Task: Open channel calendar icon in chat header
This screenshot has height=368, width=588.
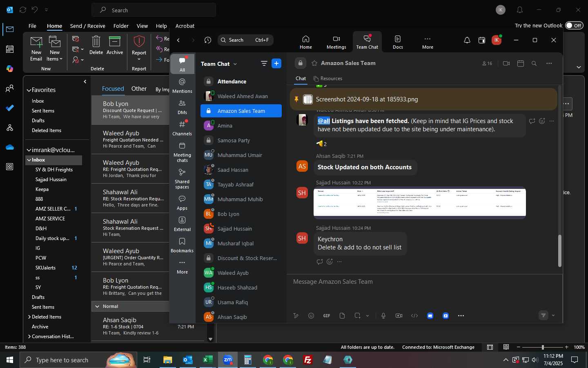Action: click(520, 63)
